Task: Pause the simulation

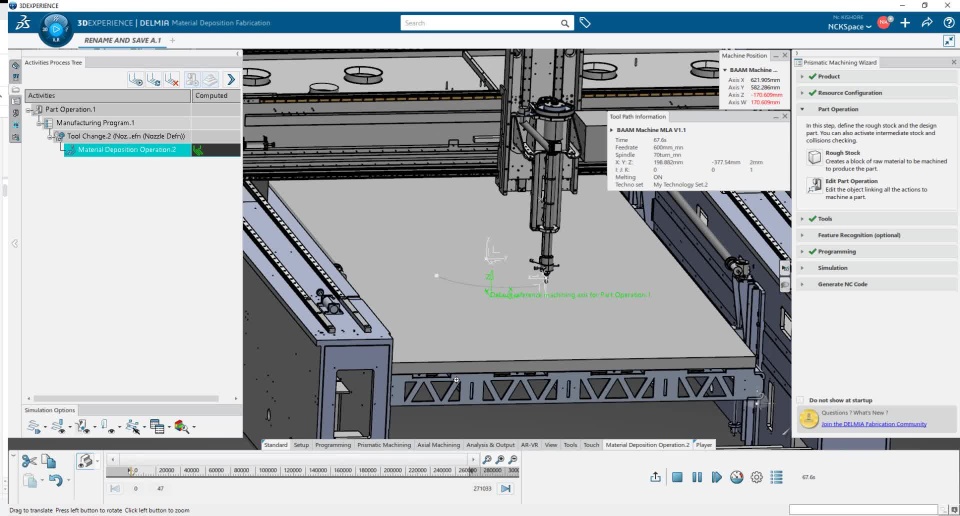Action: (x=697, y=477)
